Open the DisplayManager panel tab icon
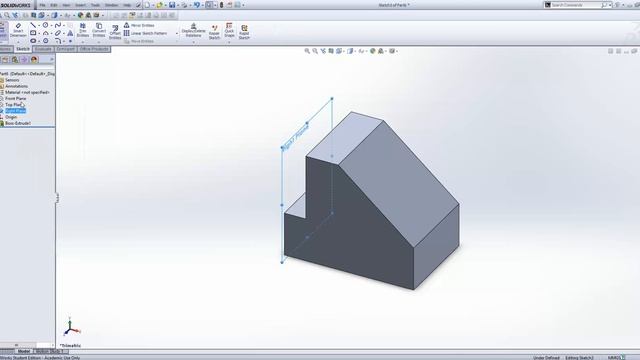This screenshot has width=640, height=360. [34, 60]
